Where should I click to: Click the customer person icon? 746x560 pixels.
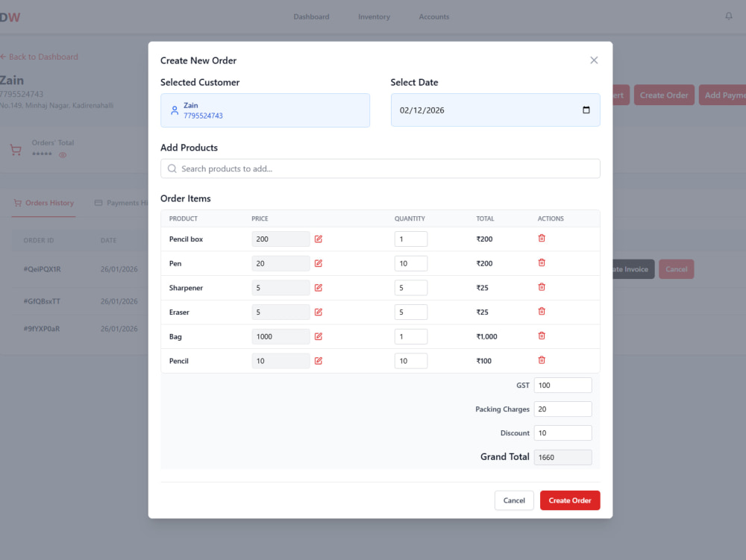point(175,110)
